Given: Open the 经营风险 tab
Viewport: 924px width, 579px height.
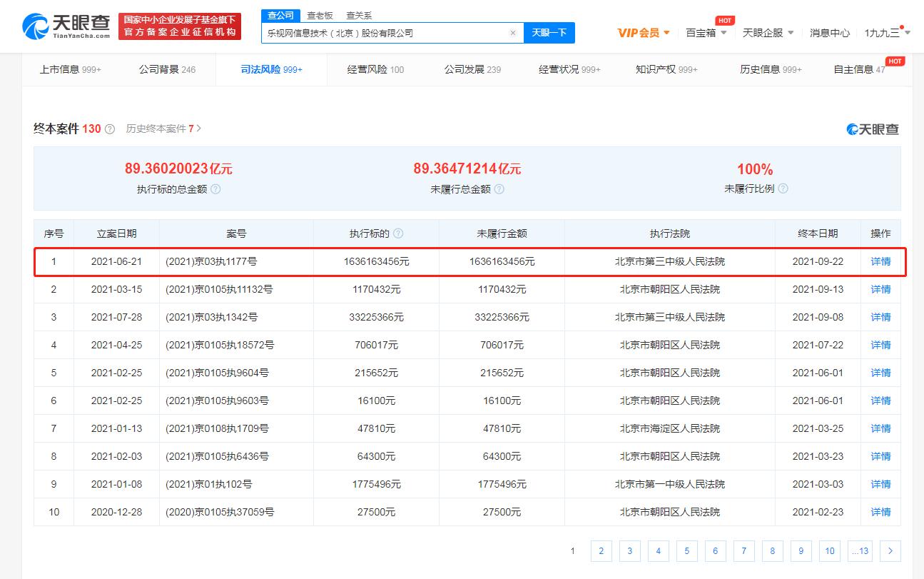Looking at the screenshot, I should [375, 69].
